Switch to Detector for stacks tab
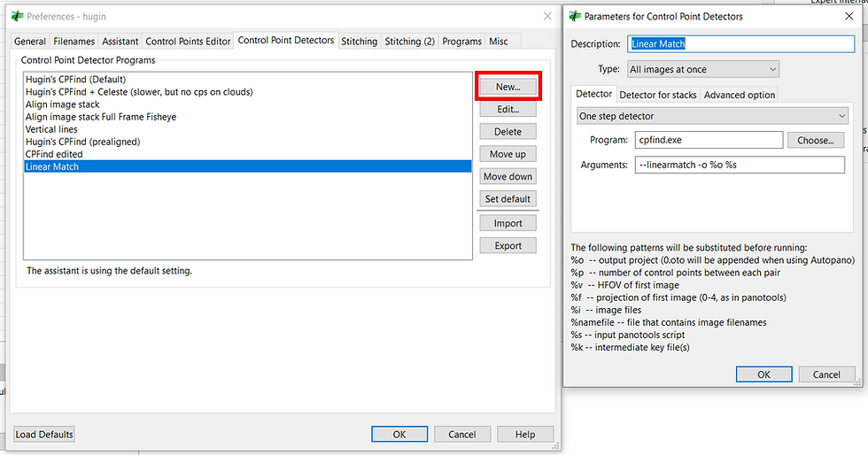This screenshot has width=868, height=455. (657, 95)
